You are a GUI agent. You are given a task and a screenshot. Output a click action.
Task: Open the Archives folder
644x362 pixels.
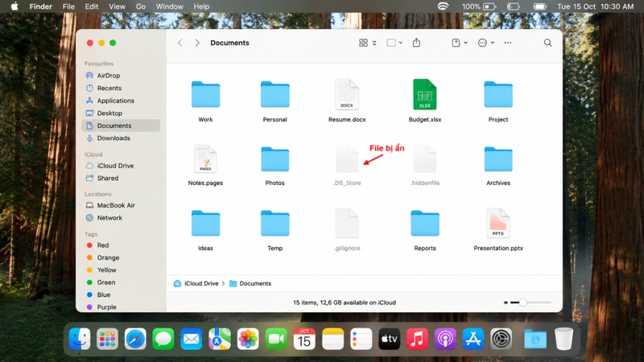(x=498, y=159)
